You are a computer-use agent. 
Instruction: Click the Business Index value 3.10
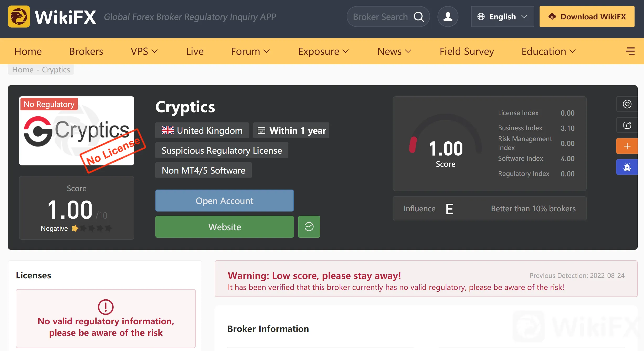click(567, 128)
